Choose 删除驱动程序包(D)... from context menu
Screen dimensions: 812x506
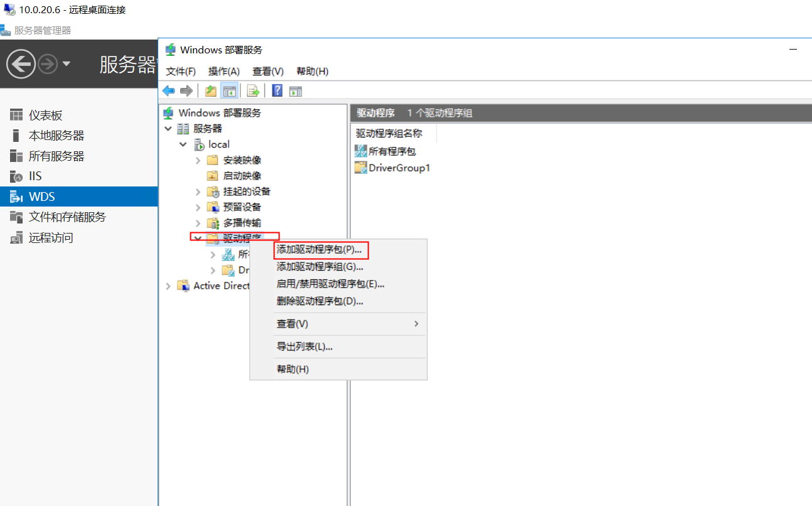pos(338,301)
